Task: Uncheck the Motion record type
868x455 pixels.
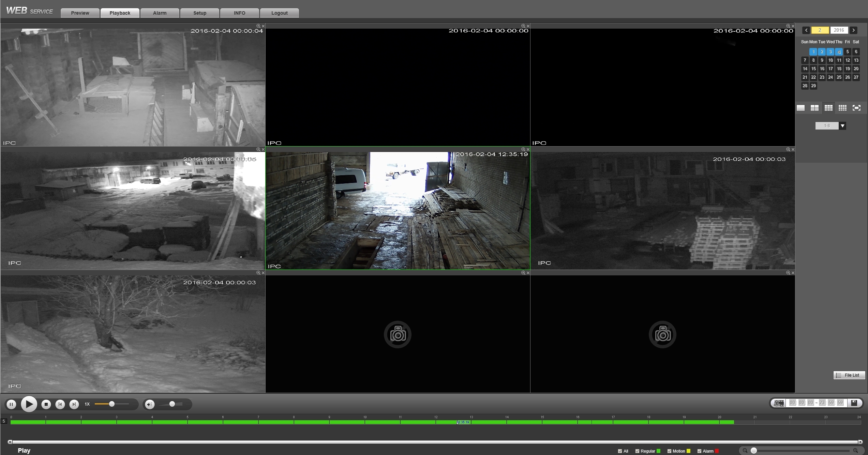Action: (x=669, y=451)
